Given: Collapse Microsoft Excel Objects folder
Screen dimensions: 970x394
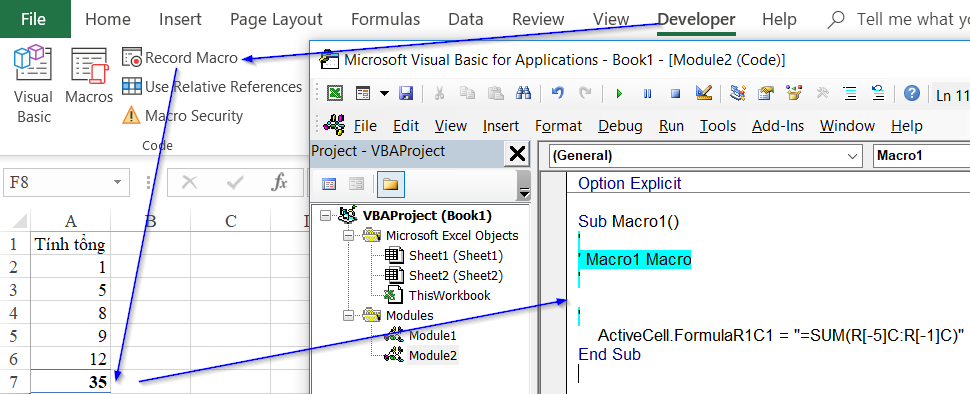Looking at the screenshot, I should click(349, 236).
